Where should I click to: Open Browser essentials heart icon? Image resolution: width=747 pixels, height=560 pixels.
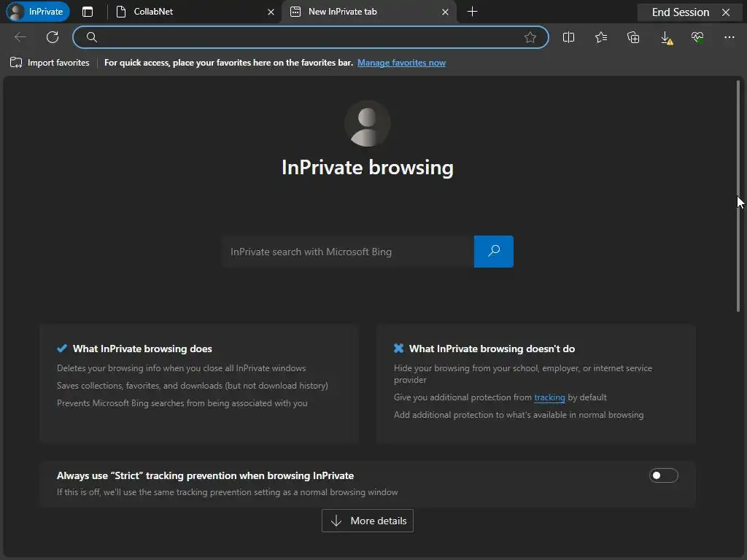(697, 37)
